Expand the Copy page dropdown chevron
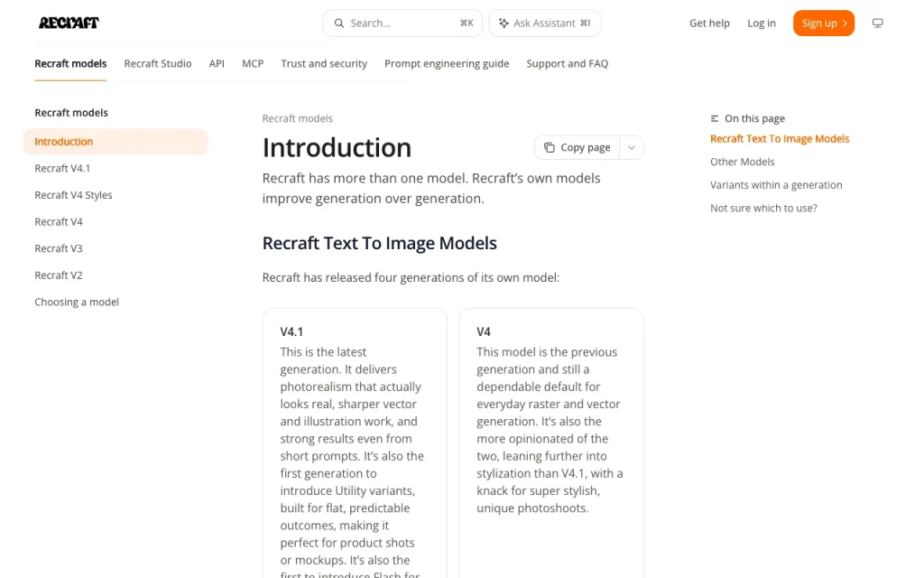Viewport: 924px width, 578px height. click(631, 147)
